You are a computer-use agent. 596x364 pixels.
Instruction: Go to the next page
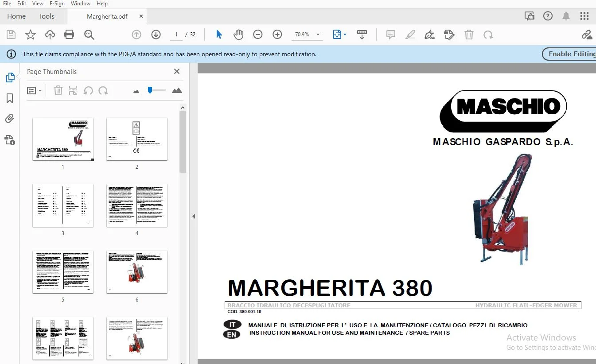pyautogui.click(x=156, y=35)
